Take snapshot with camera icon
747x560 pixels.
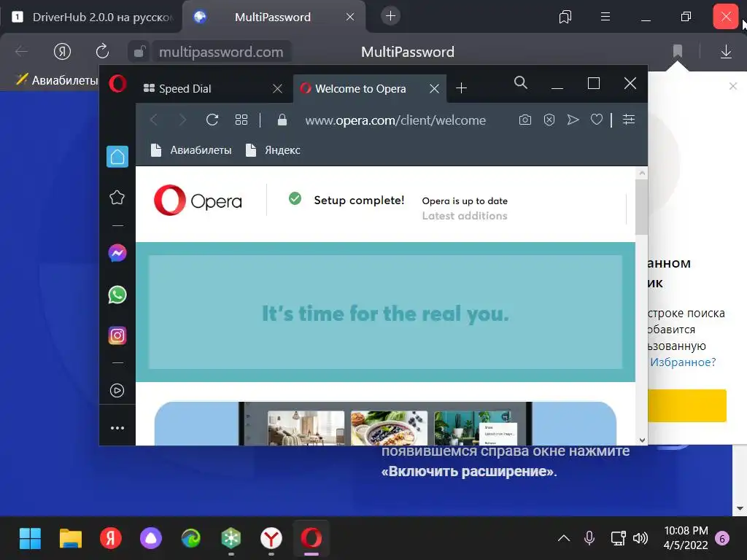tap(525, 120)
